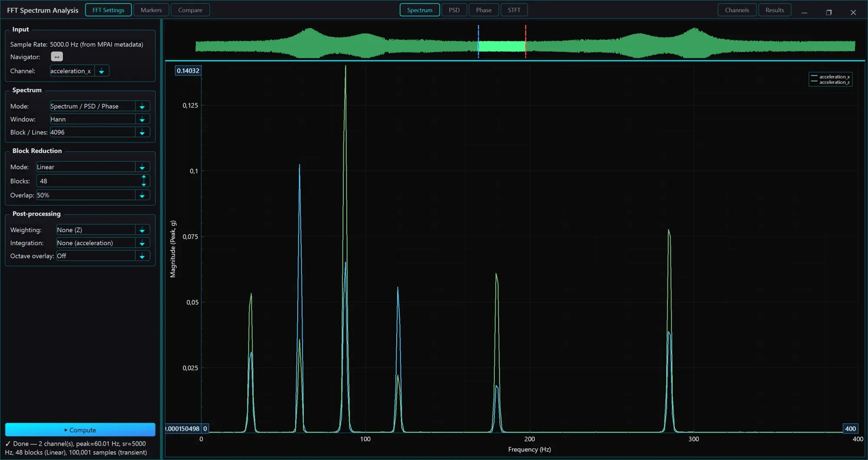Click the blue start marker in navigator
Screen dimensions: 868x460
tap(478, 41)
